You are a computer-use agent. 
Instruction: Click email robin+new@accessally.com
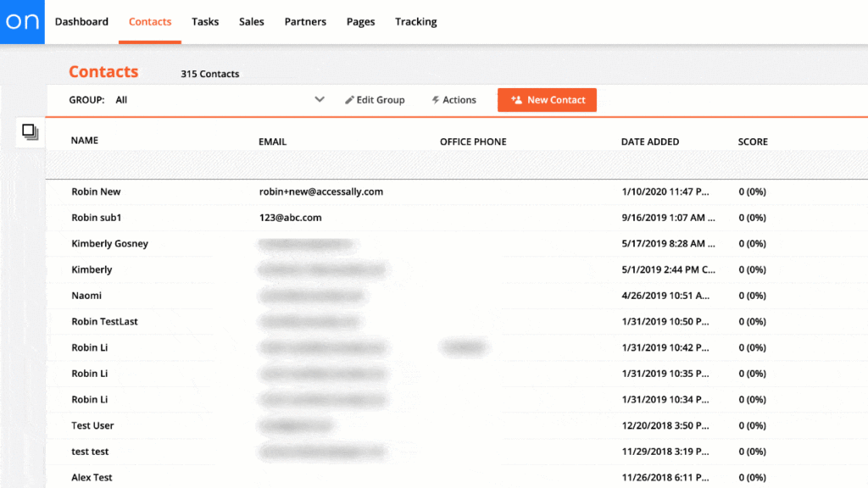[x=321, y=191]
